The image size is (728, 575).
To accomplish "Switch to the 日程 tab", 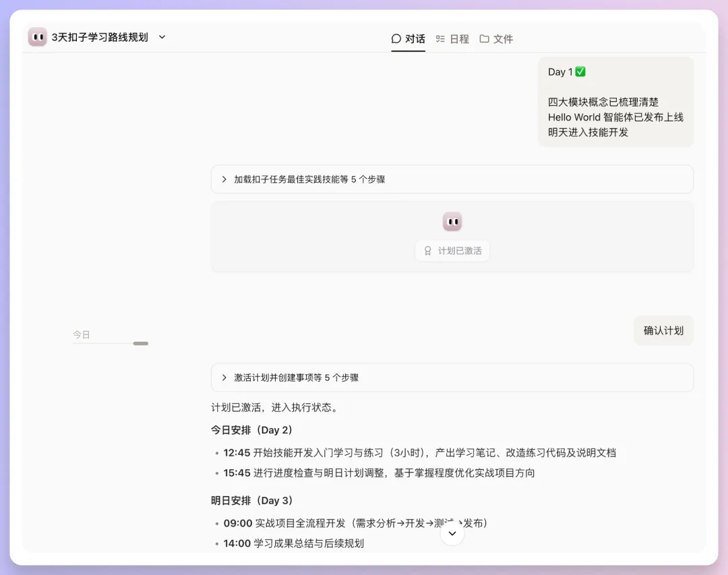I will point(452,38).
